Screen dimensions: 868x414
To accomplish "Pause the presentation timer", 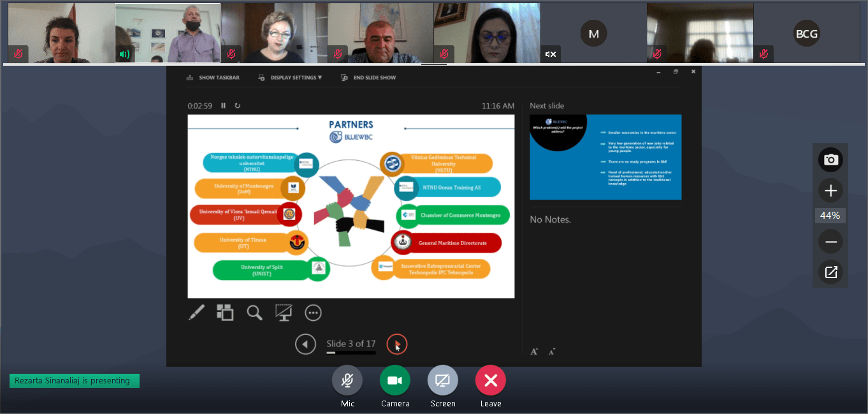I will 223,106.
